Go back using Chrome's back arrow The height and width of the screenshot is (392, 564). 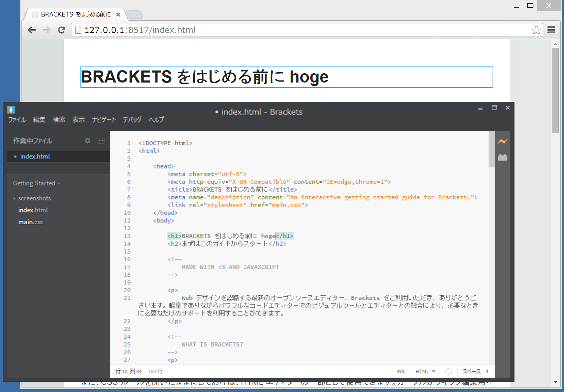click(x=32, y=30)
